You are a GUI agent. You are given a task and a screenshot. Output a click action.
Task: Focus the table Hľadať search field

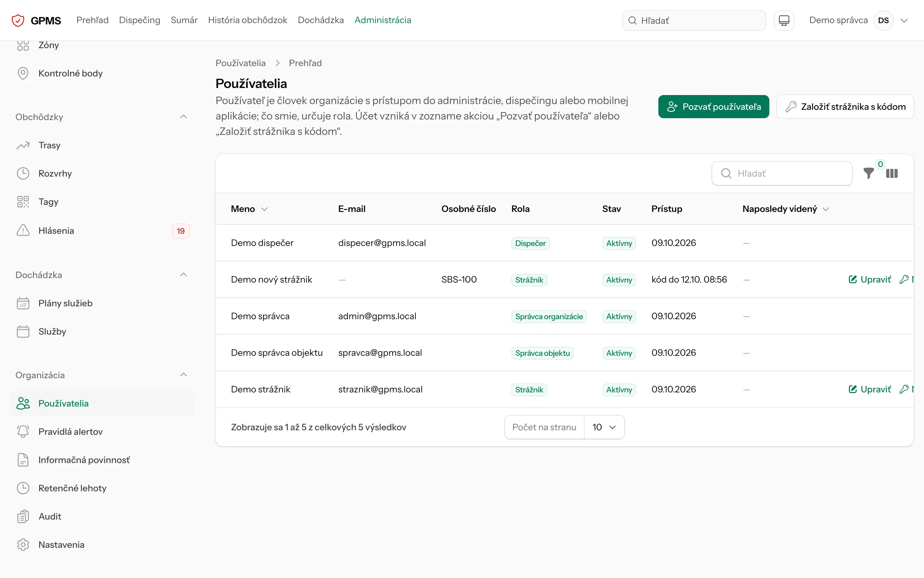pyautogui.click(x=782, y=173)
